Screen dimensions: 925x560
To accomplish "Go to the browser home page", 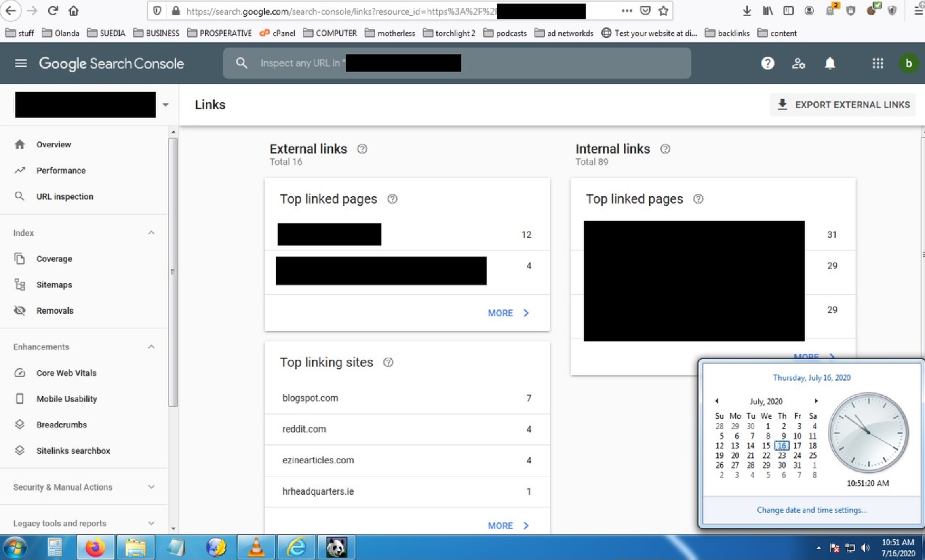I will 74,11.
